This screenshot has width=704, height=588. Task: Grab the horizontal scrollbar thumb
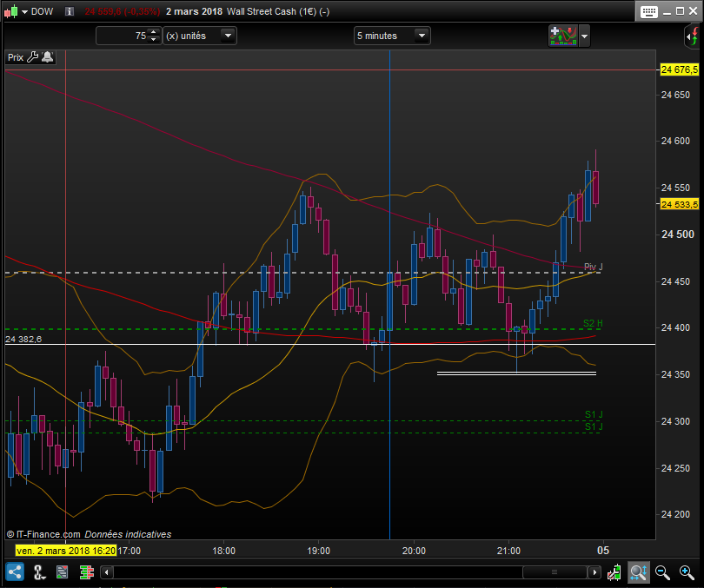point(555,572)
